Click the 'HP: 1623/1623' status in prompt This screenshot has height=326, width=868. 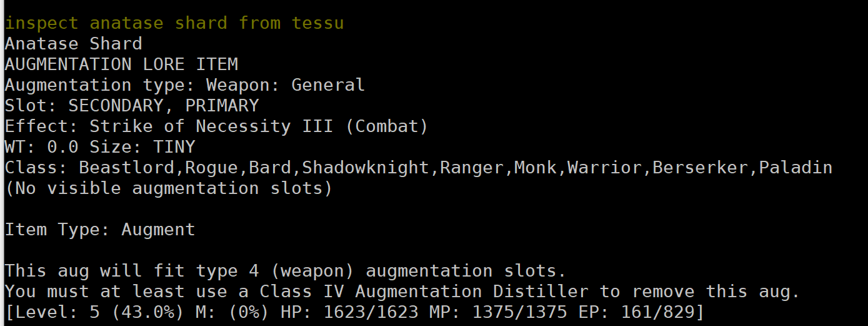pyautogui.click(x=349, y=313)
